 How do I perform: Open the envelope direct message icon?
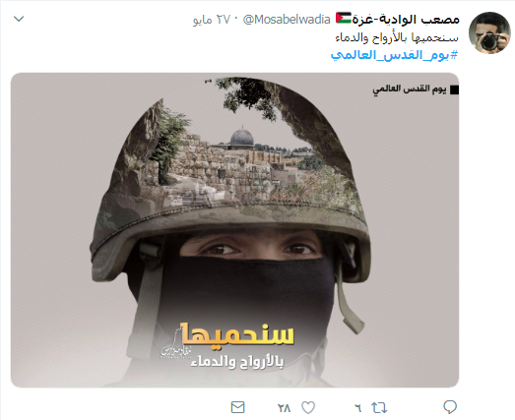[237, 407]
